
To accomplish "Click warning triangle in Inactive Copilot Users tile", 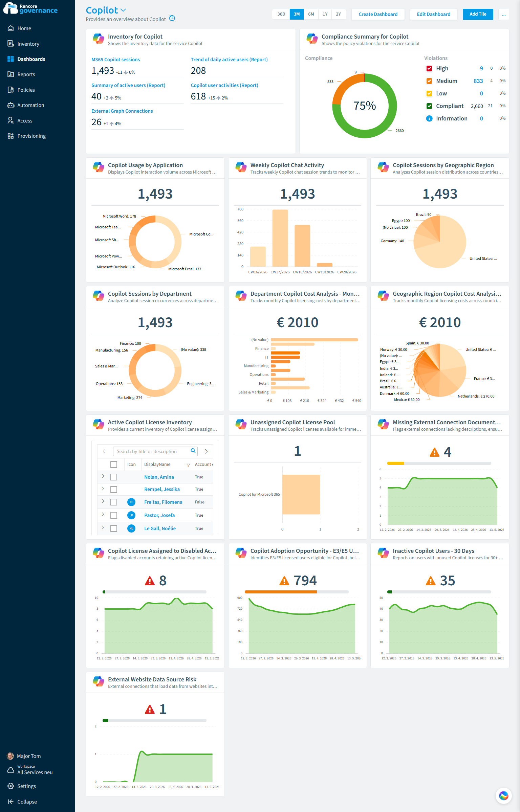I will 430,581.
